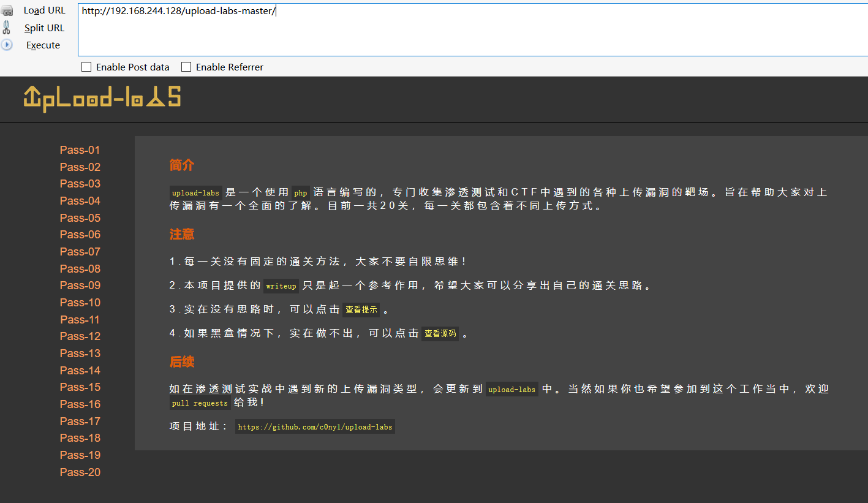868x503 pixels.
Task: Click the Load URL text label
Action: [x=44, y=10]
